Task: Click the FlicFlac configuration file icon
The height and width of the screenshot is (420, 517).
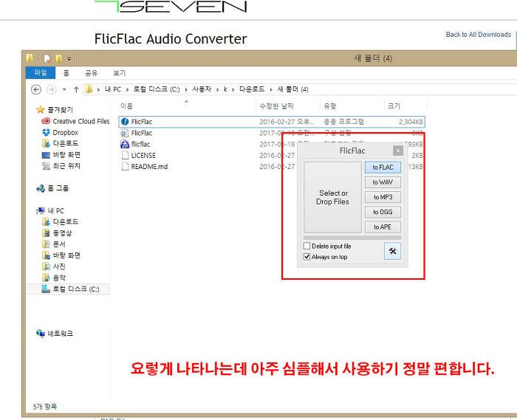Action: 125,133
